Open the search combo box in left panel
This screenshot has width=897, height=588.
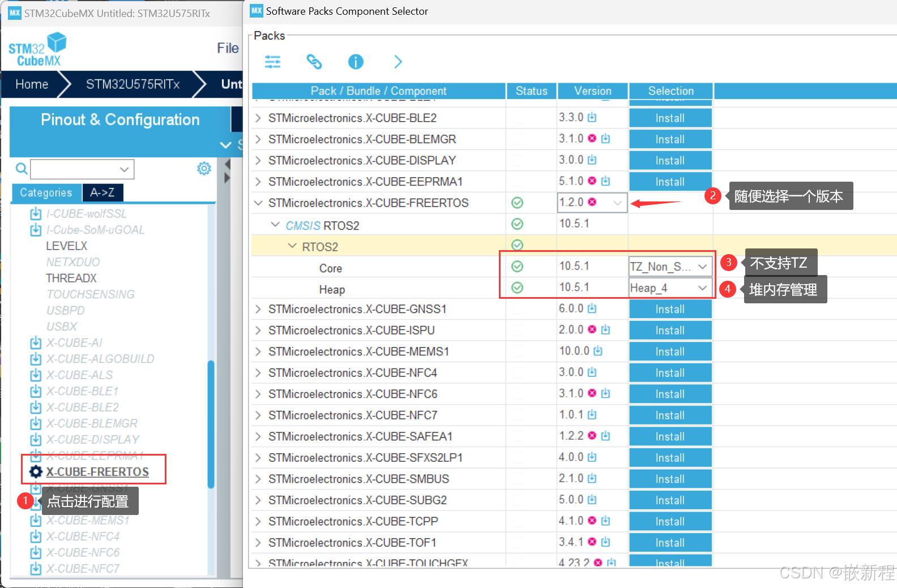[x=82, y=169]
